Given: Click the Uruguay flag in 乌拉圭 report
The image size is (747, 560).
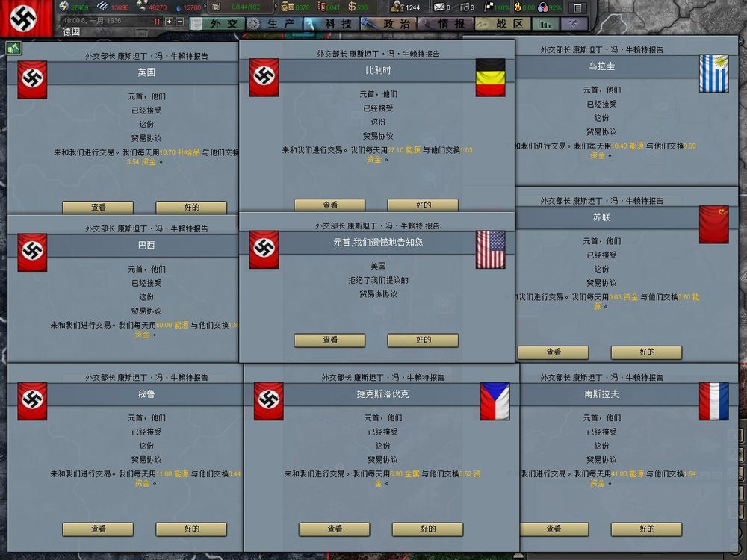Looking at the screenshot, I should click(713, 73).
